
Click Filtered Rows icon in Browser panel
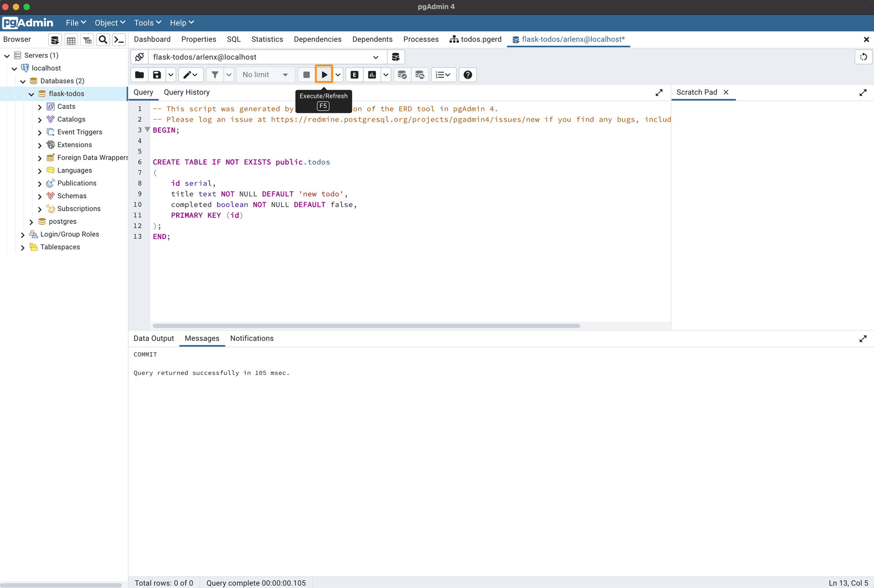87,40
